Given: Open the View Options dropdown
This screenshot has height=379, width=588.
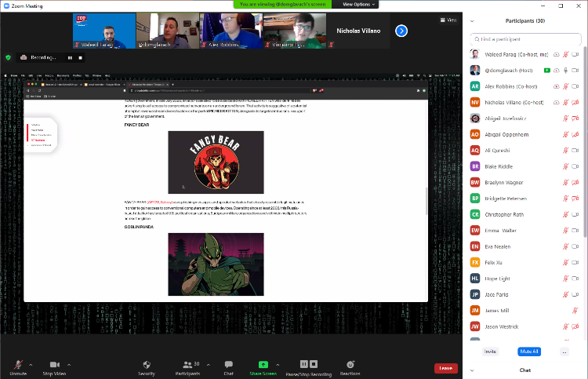Looking at the screenshot, I should point(358,4).
